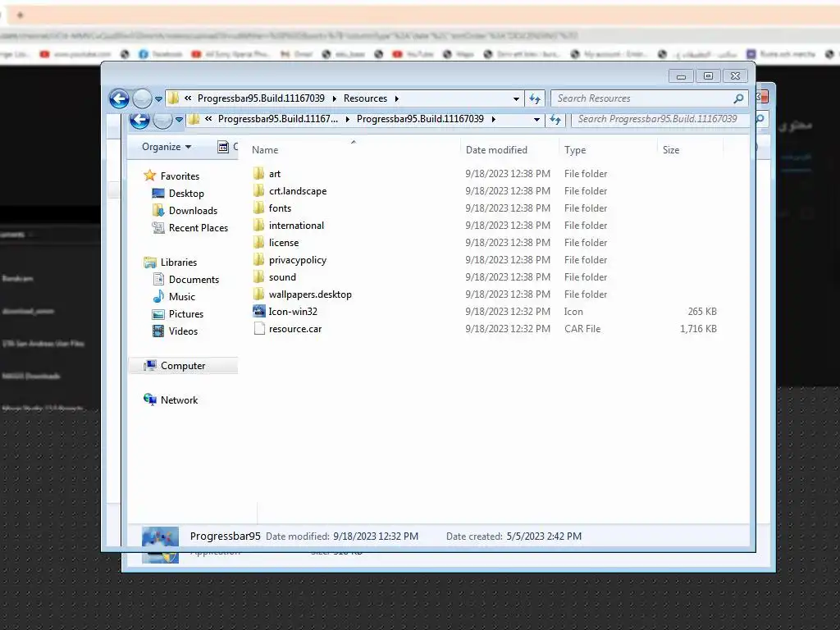Image resolution: width=840 pixels, height=630 pixels.
Task: Open rear window address history dropdown
Action: point(536,120)
